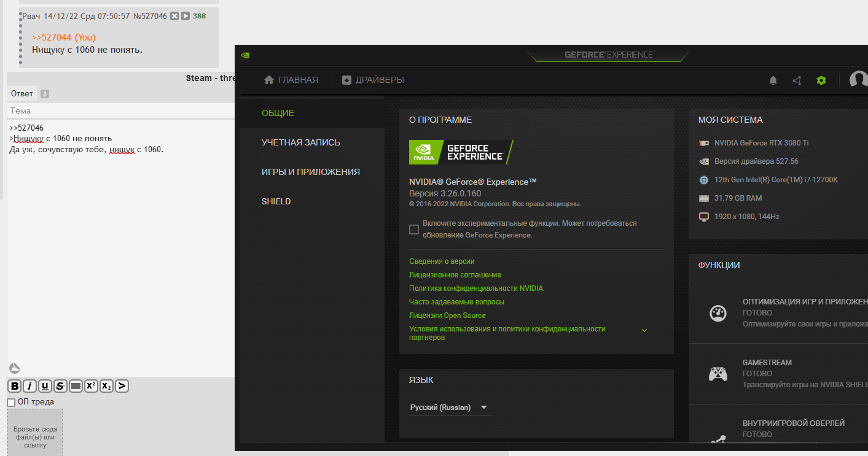868x456 pixels.
Task: Expand partner terms and privacy policies chevron
Action: coord(644,330)
